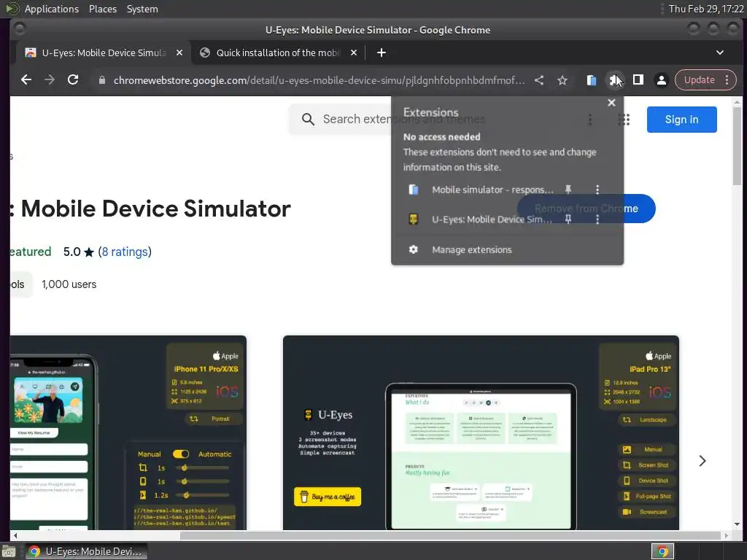Screen dimensions: 747x560
Task: Open more options for Mobile simulator
Action: tap(597, 190)
